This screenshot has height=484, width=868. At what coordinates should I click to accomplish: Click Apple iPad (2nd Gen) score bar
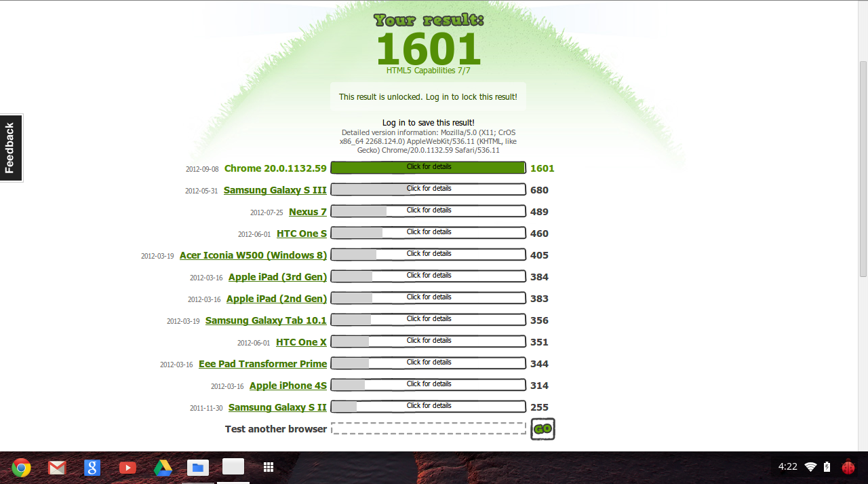point(428,298)
